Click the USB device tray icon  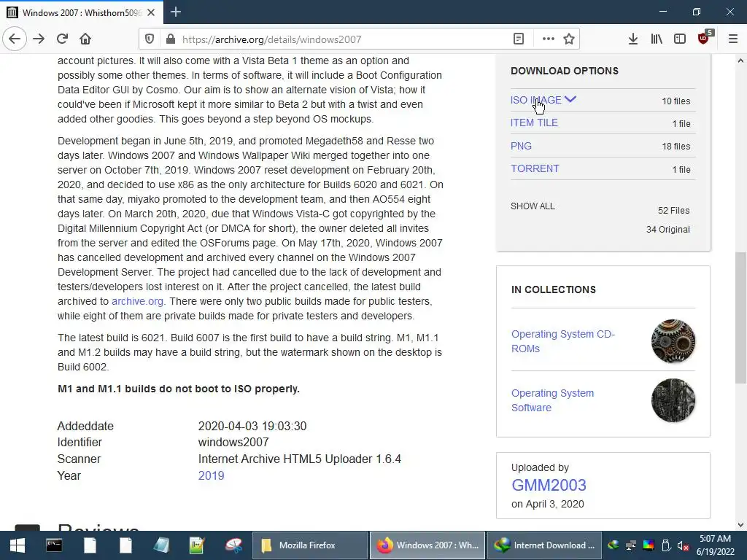[x=666, y=545]
